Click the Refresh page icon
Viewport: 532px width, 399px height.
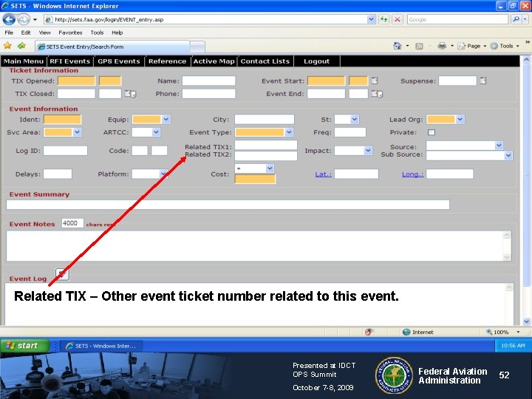pos(383,19)
